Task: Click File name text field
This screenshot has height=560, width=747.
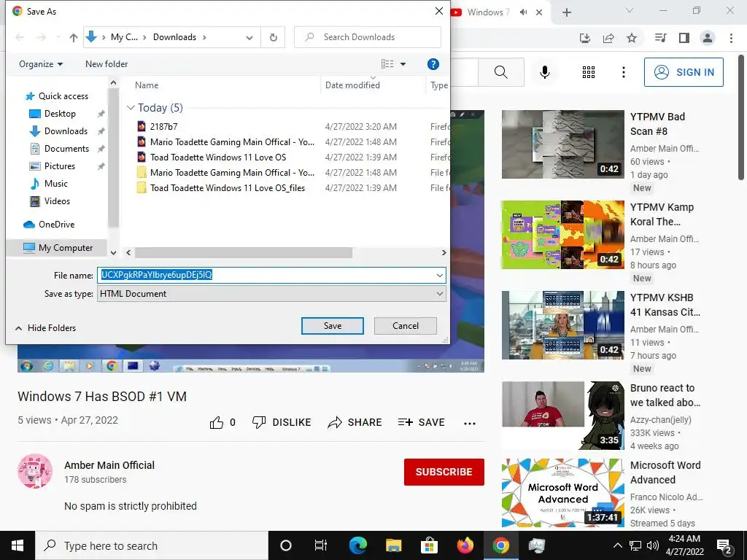Action: pyautogui.click(x=266, y=275)
